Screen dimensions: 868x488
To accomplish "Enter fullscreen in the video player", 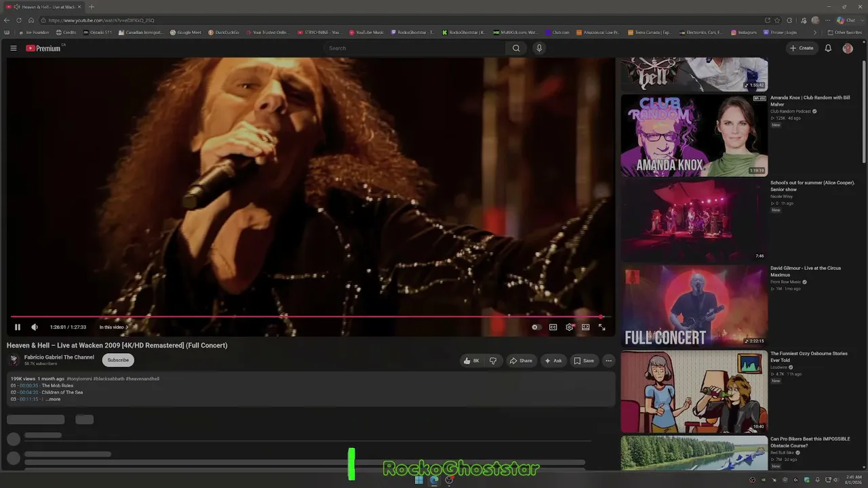I will tap(601, 327).
